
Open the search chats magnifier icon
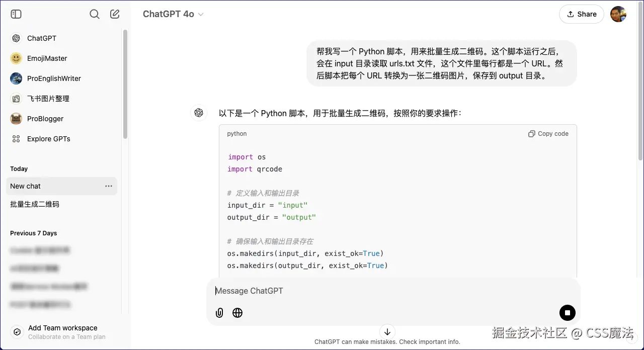(x=94, y=14)
